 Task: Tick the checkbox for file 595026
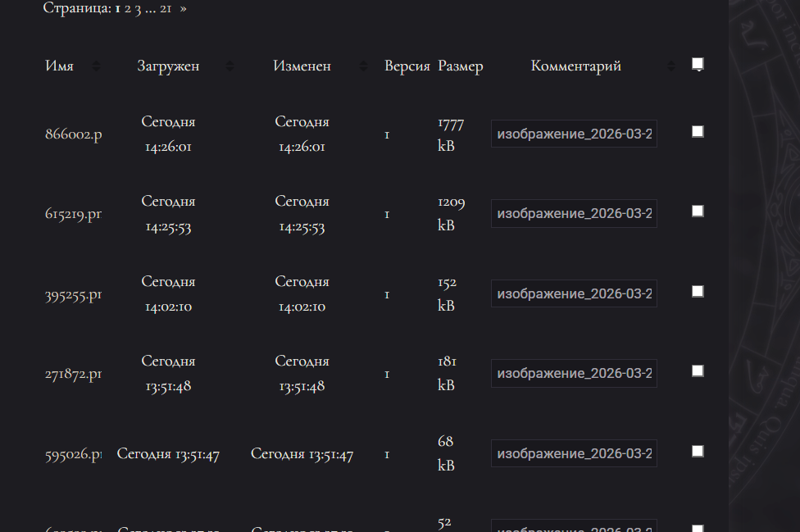point(698,451)
